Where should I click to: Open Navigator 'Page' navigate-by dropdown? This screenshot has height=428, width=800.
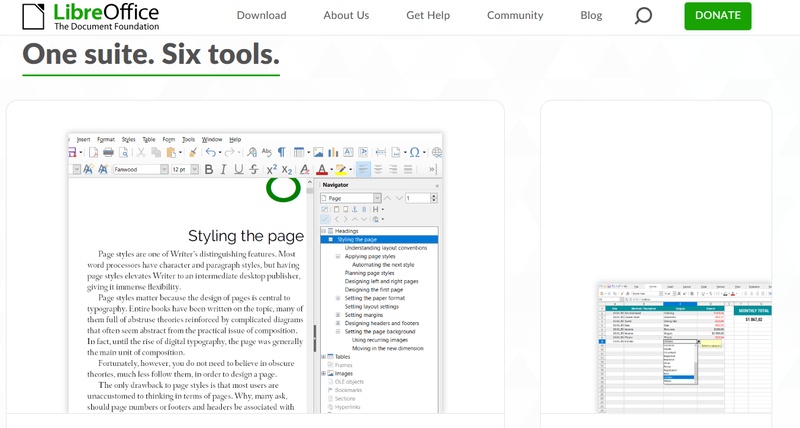coord(377,198)
